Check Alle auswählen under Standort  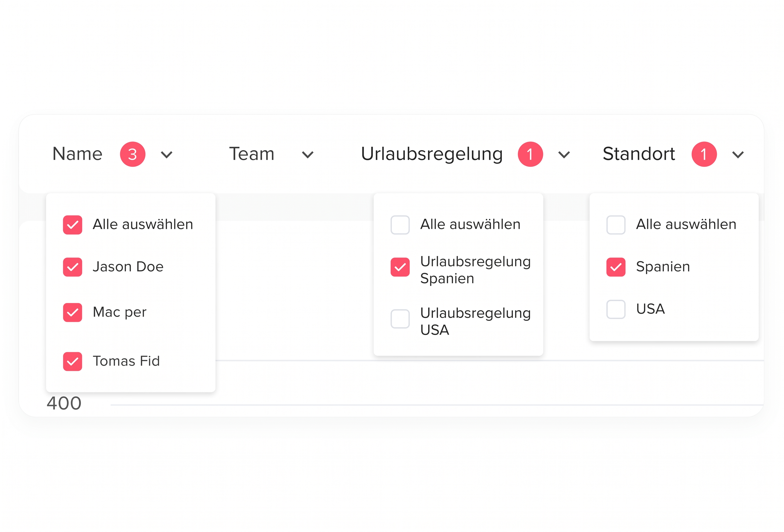coord(616,225)
